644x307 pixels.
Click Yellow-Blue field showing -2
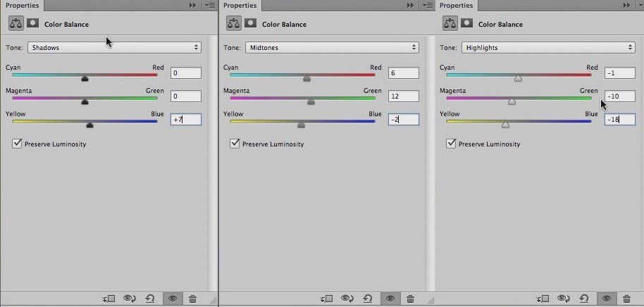coord(404,120)
